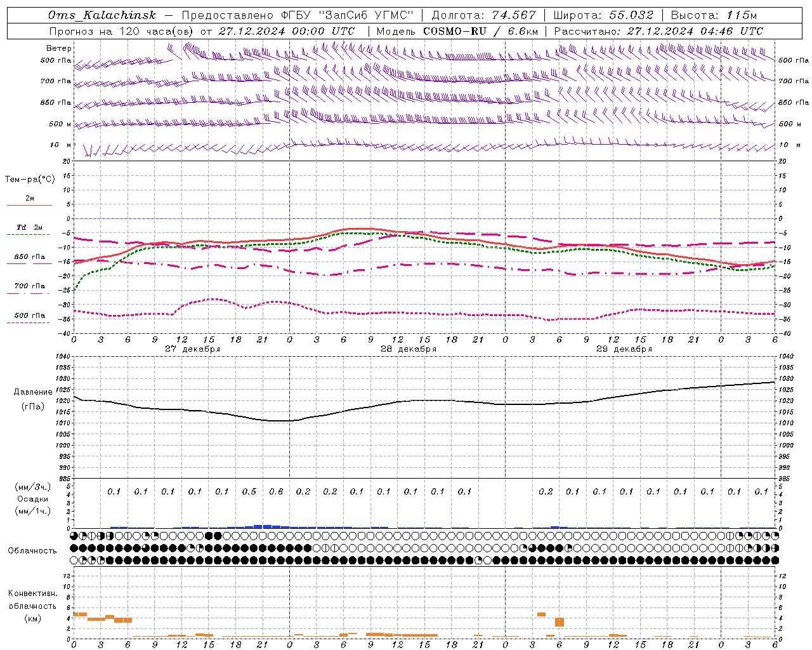Click the Oms_Kalachinsk station title
Screen dimensions: 812x650
101,15
